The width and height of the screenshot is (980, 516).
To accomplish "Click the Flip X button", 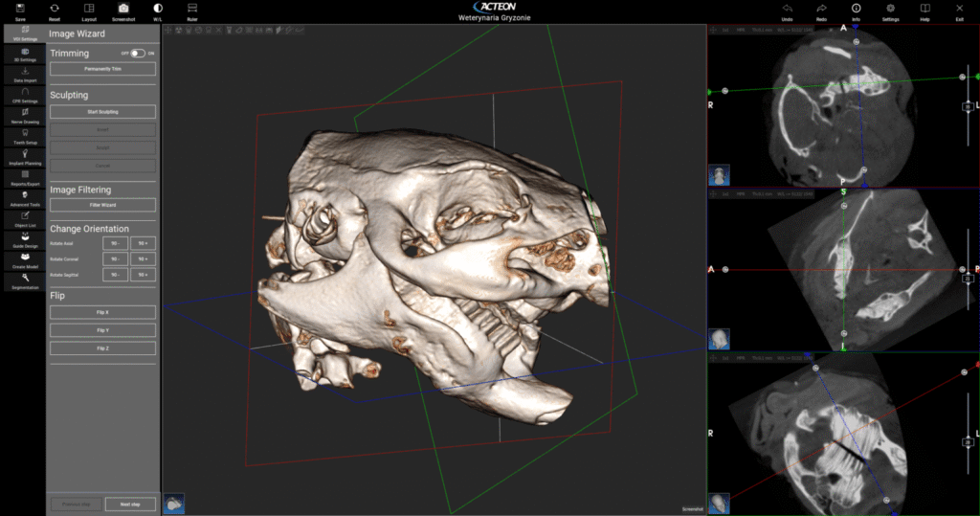I will pyautogui.click(x=102, y=312).
